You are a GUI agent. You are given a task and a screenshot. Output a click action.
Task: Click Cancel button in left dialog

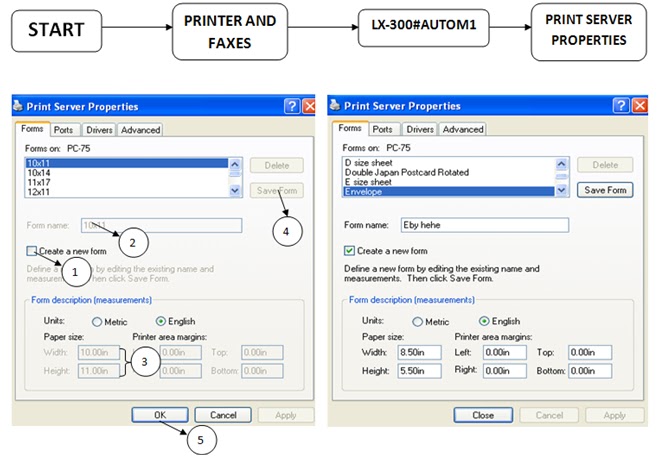[223, 415]
